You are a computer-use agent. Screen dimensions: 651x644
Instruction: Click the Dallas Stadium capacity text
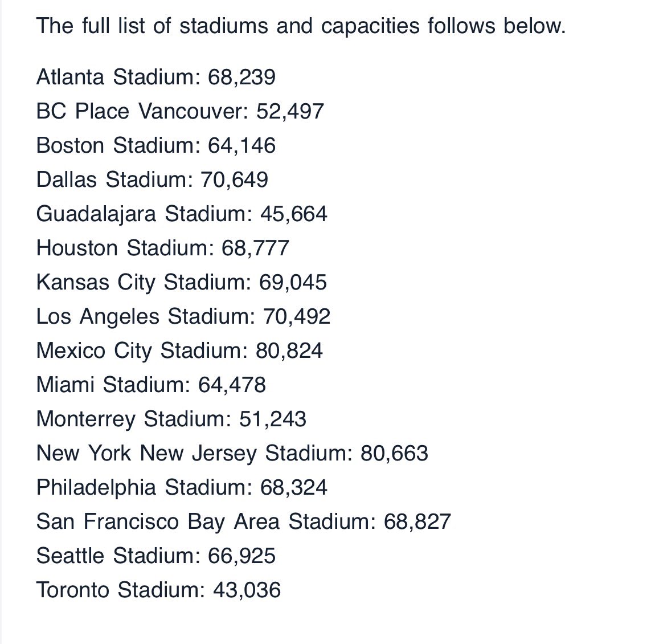(x=152, y=180)
